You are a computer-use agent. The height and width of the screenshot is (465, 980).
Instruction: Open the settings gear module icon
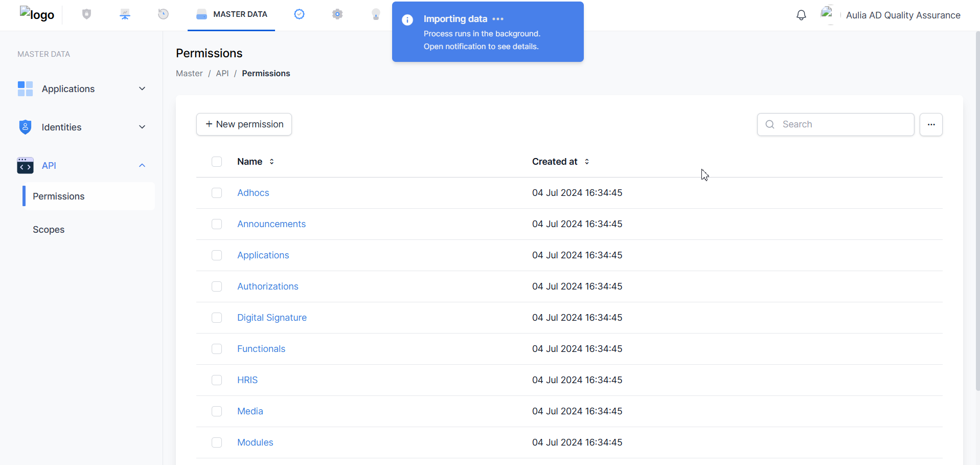point(337,14)
